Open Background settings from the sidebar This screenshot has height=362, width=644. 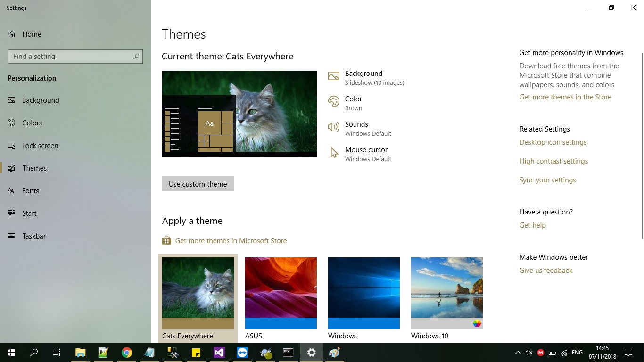click(41, 100)
